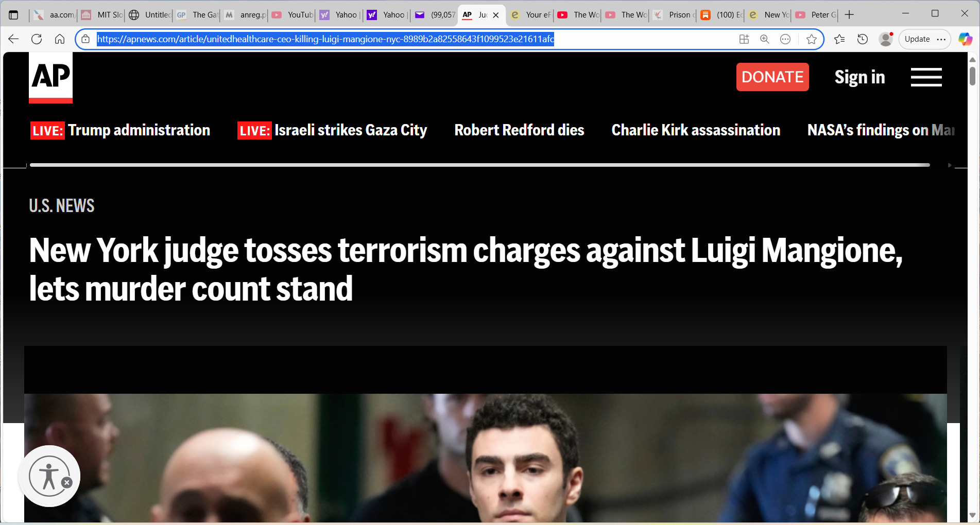Open the browser settings three-dots menu

pyautogui.click(x=941, y=39)
